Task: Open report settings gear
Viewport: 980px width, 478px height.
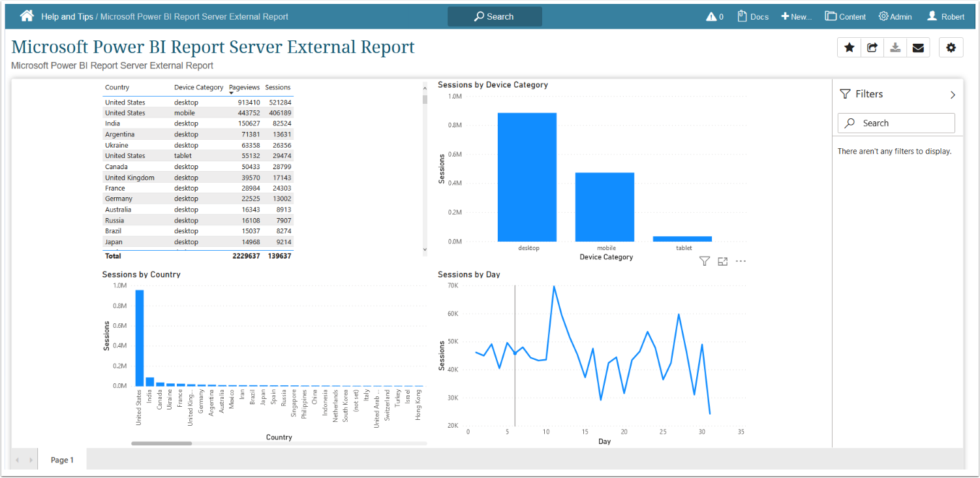Action: (x=951, y=48)
